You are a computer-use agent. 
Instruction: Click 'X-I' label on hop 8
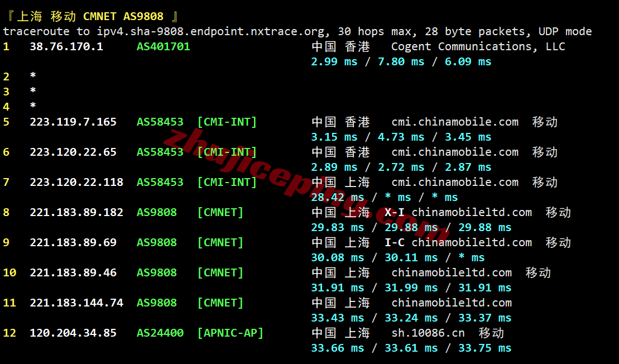[x=395, y=212]
